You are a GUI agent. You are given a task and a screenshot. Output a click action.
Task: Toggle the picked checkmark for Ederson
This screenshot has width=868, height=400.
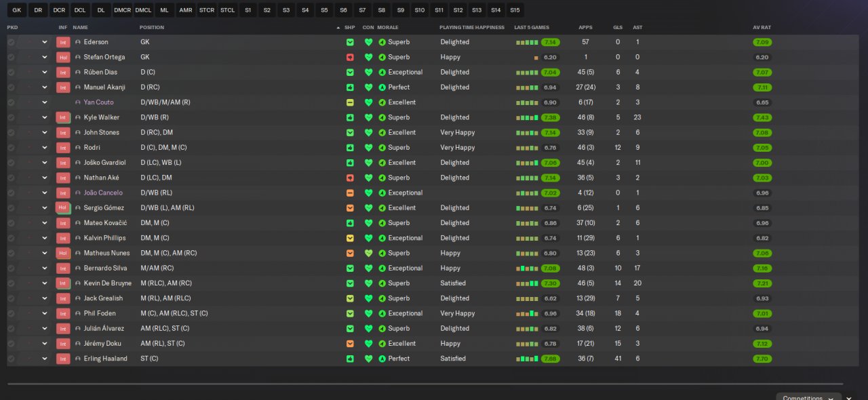pyautogui.click(x=11, y=42)
